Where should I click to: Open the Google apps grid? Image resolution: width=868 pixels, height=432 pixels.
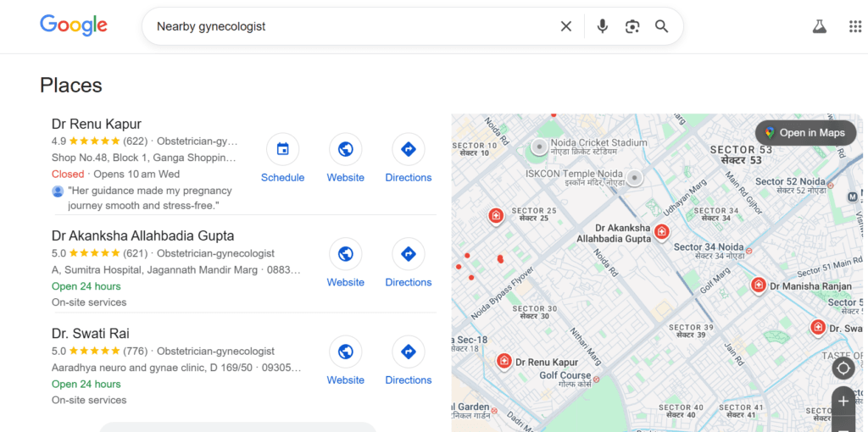coord(855,26)
